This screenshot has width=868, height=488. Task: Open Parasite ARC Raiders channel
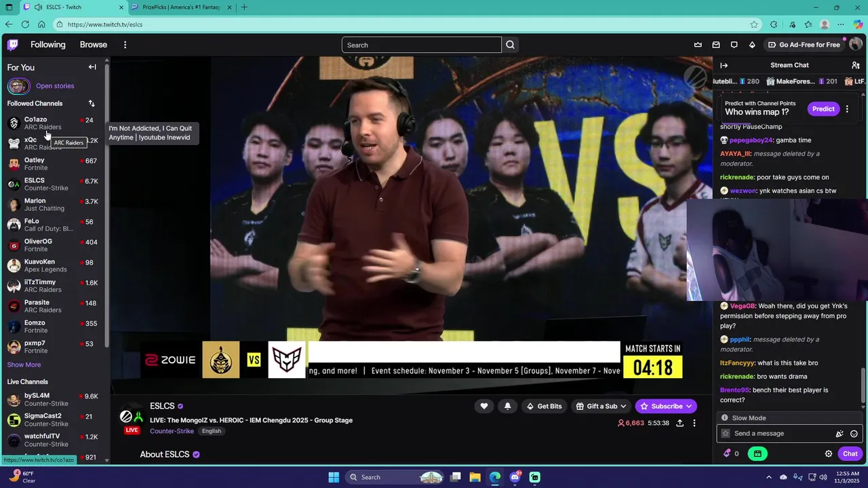click(x=53, y=306)
